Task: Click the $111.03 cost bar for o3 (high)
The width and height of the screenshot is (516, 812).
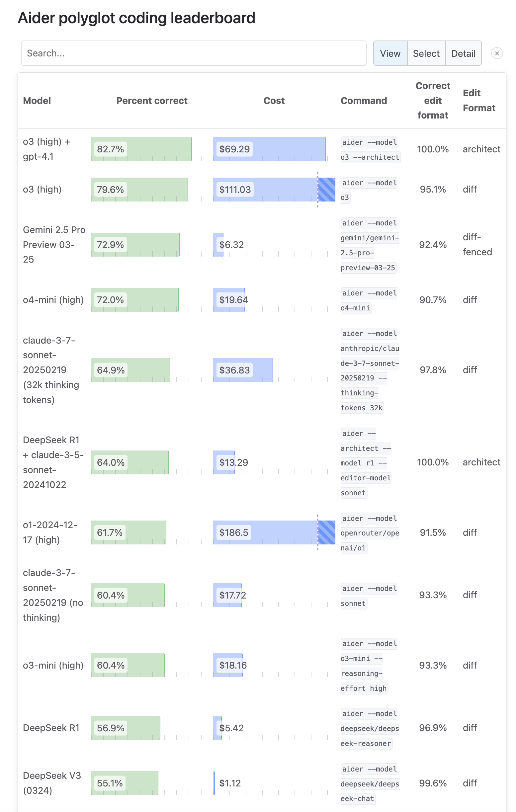Action: pos(274,190)
